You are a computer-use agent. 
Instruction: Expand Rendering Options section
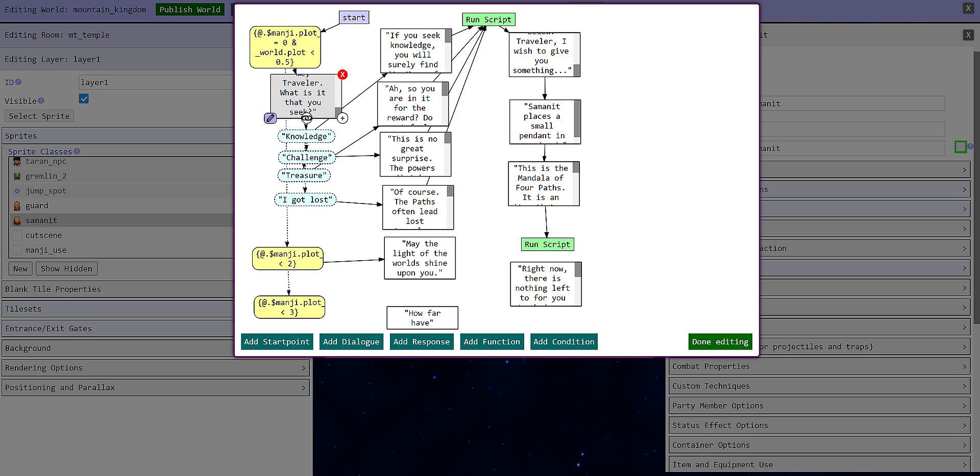point(156,368)
